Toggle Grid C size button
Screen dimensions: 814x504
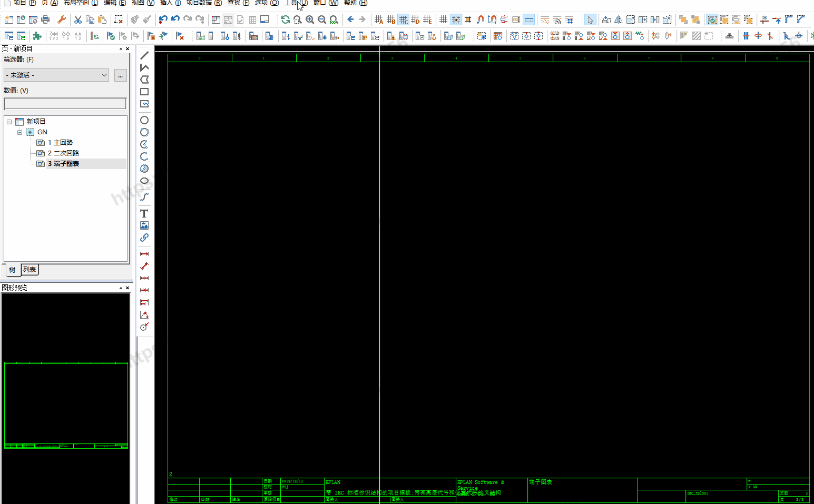pos(403,19)
